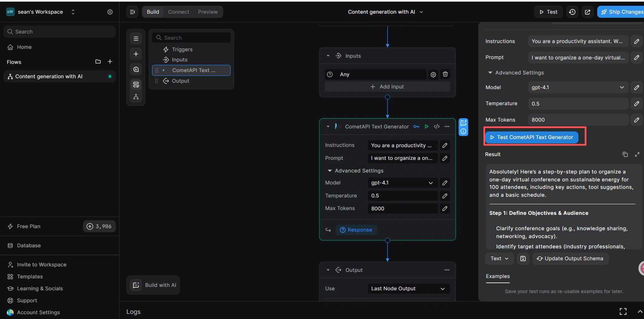This screenshot has height=319, width=644.
Task: Click the Response output chip
Action: (356, 230)
